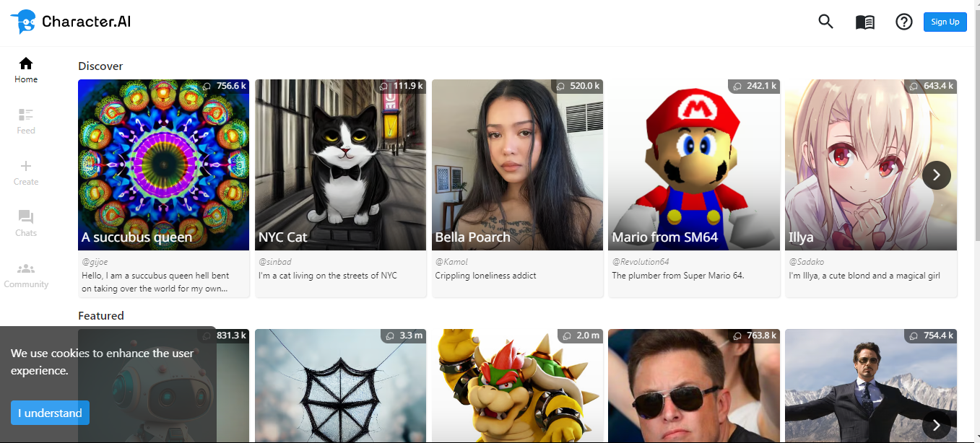
Task: Open Illya character card
Action: 871,188
